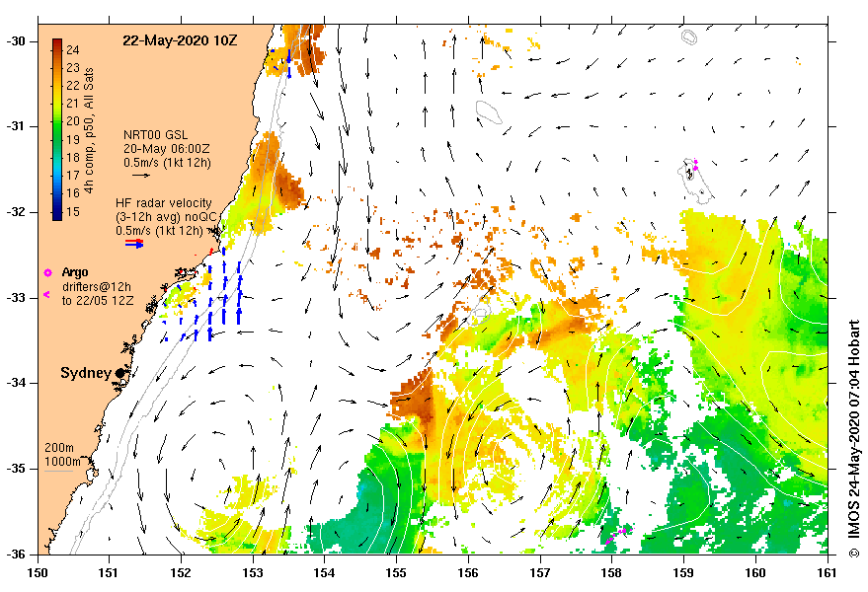Click small gray reef outline near 159E 30S
868x592 pixels.
click(x=689, y=37)
